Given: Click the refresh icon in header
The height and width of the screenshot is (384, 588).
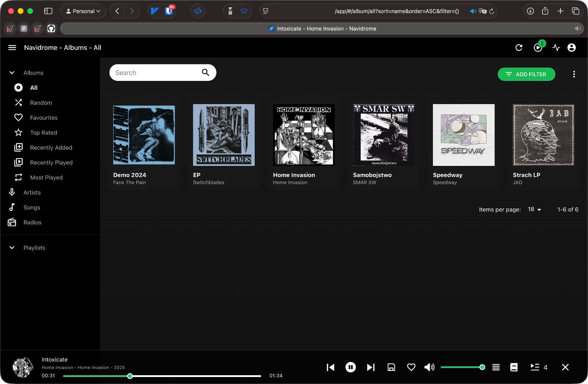Looking at the screenshot, I should click(519, 47).
